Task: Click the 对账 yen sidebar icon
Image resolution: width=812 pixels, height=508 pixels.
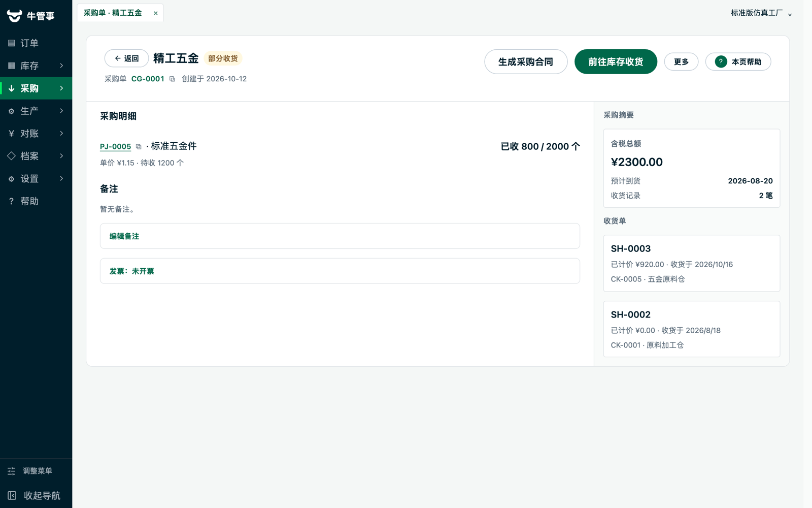Action: 11,134
